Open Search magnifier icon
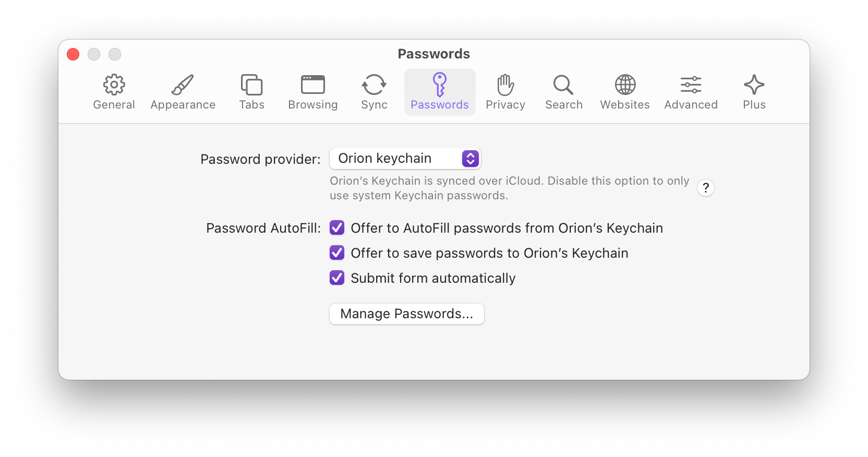868x457 pixels. [x=563, y=85]
